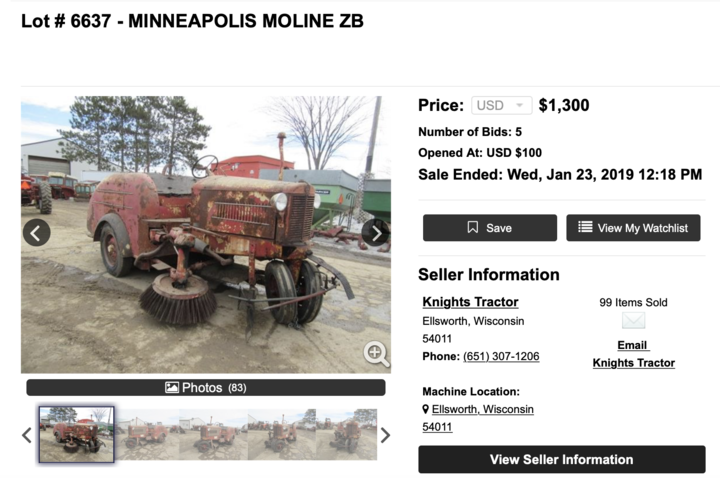
Task: Advance to next photo with right arrow
Action: click(376, 233)
